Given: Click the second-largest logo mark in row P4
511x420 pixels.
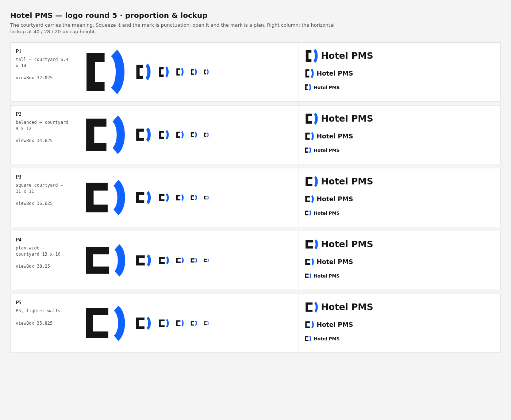Looking at the screenshot, I should 143,260.
